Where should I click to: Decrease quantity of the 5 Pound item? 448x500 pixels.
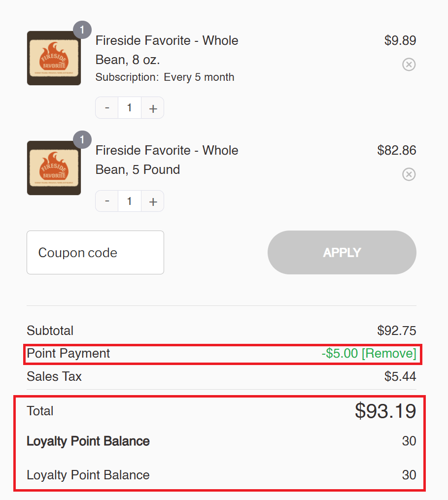pyautogui.click(x=107, y=201)
